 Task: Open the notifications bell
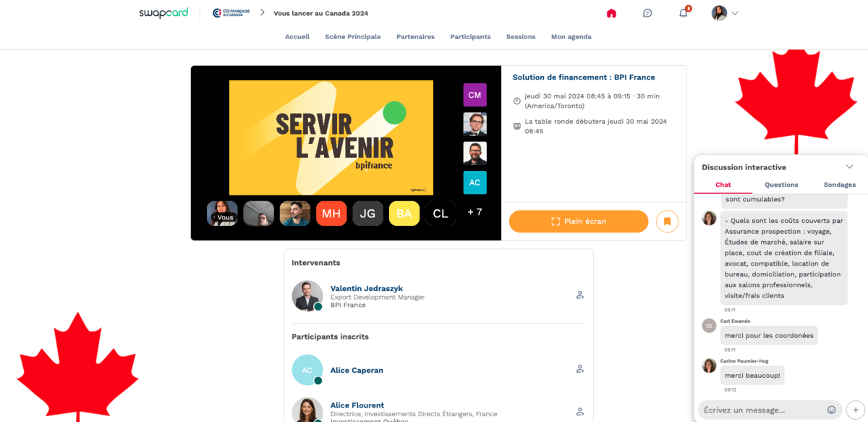coord(683,13)
